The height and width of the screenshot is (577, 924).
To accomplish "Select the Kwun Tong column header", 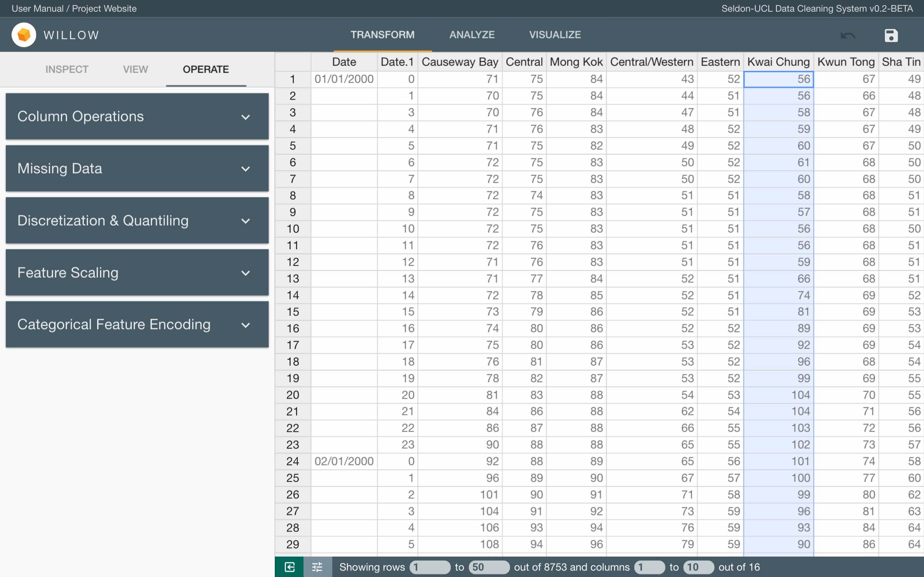I will pyautogui.click(x=846, y=62).
